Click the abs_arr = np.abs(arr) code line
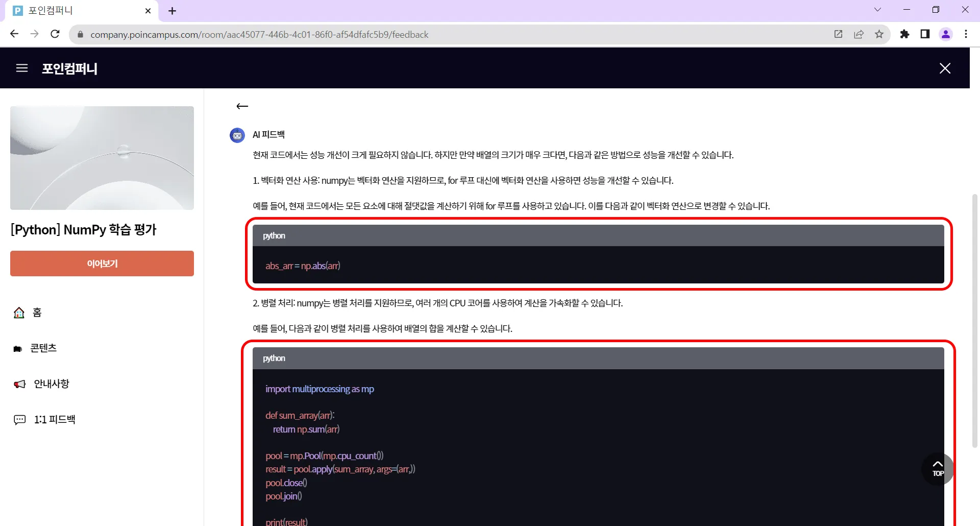Image resolution: width=980 pixels, height=526 pixels. pos(303,266)
